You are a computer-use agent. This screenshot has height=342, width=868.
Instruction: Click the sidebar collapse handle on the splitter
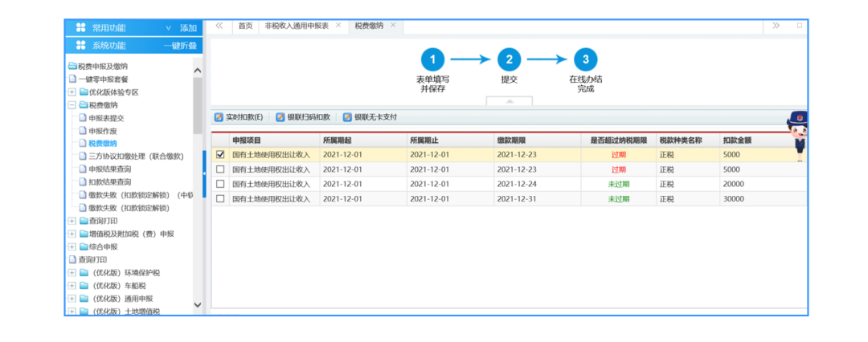coord(203,173)
